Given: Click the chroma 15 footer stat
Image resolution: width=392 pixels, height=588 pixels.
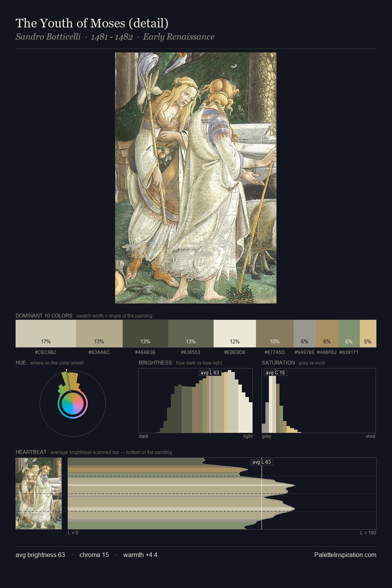Looking at the screenshot, I should click(94, 555).
